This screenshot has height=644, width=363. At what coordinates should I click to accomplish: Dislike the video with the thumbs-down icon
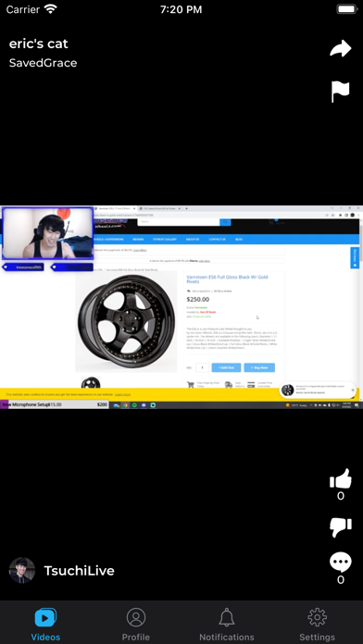(341, 526)
